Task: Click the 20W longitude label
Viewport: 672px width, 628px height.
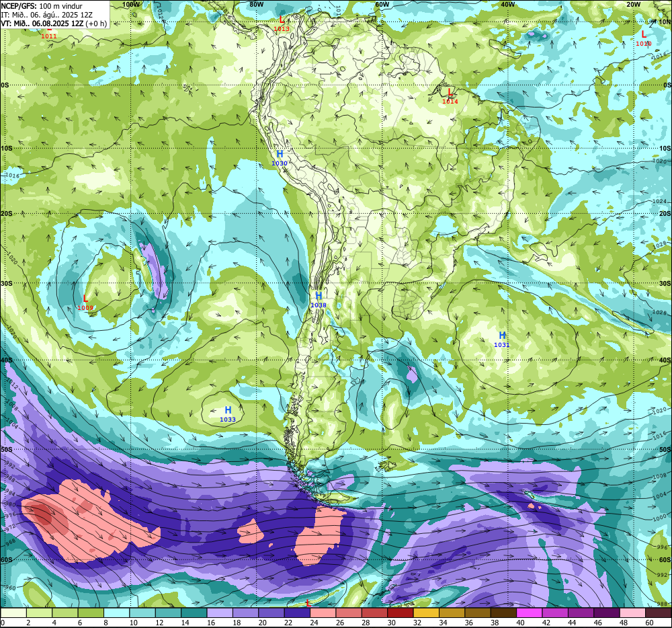Action: coord(633,4)
